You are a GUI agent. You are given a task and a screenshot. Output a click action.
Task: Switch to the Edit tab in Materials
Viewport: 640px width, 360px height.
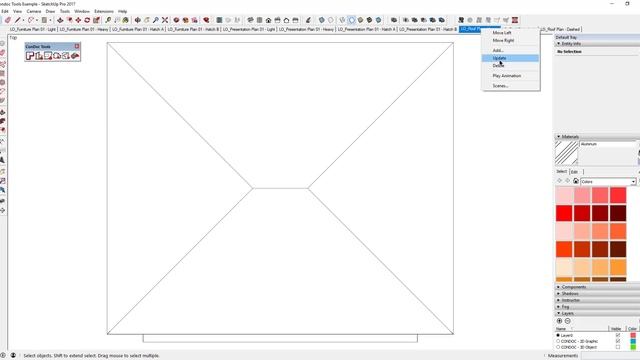(575, 171)
